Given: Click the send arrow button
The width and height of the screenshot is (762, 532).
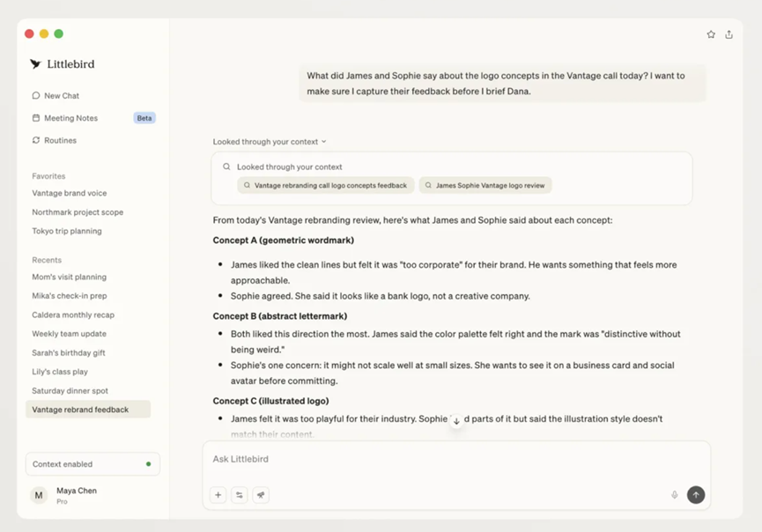Looking at the screenshot, I should (696, 495).
